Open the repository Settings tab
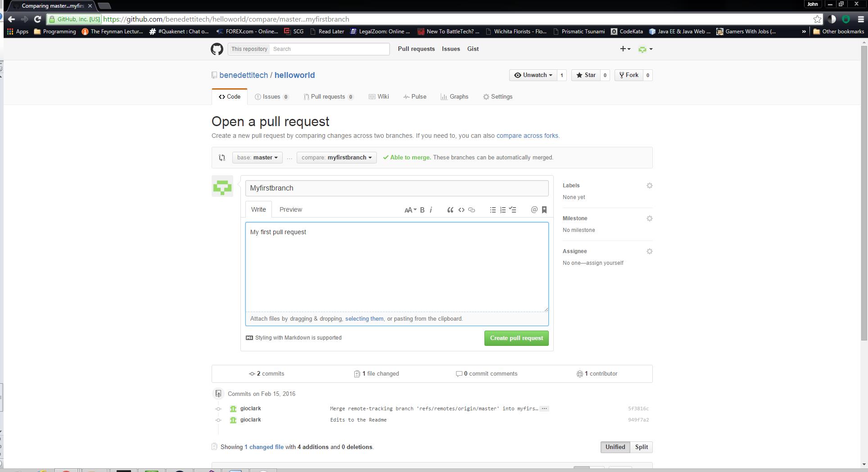The width and height of the screenshot is (868, 472). pyautogui.click(x=497, y=97)
